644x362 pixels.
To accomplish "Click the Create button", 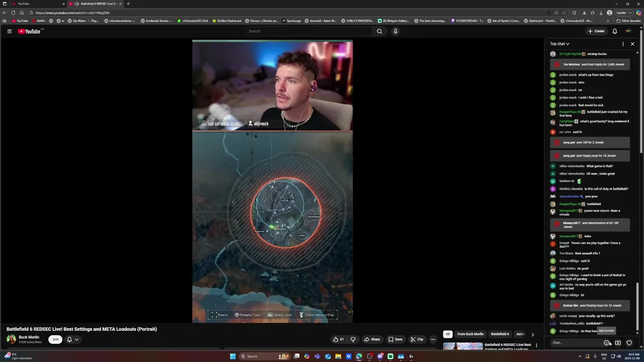I will (x=596, y=31).
